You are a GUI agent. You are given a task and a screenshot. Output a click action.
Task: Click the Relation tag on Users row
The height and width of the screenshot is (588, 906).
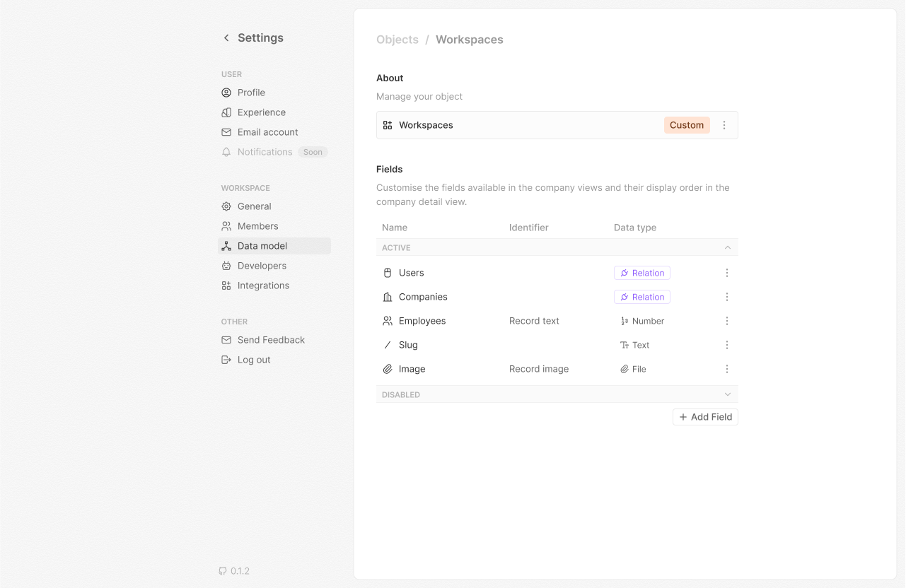641,273
